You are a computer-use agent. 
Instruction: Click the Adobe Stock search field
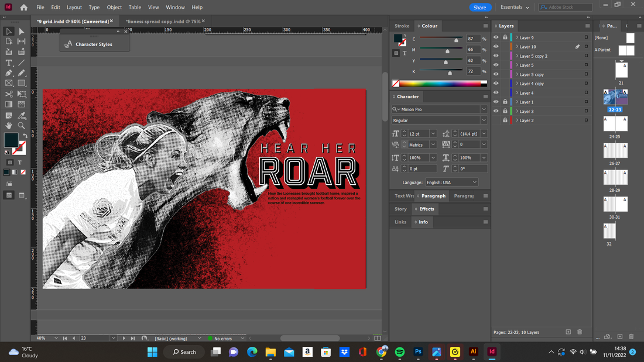click(566, 8)
